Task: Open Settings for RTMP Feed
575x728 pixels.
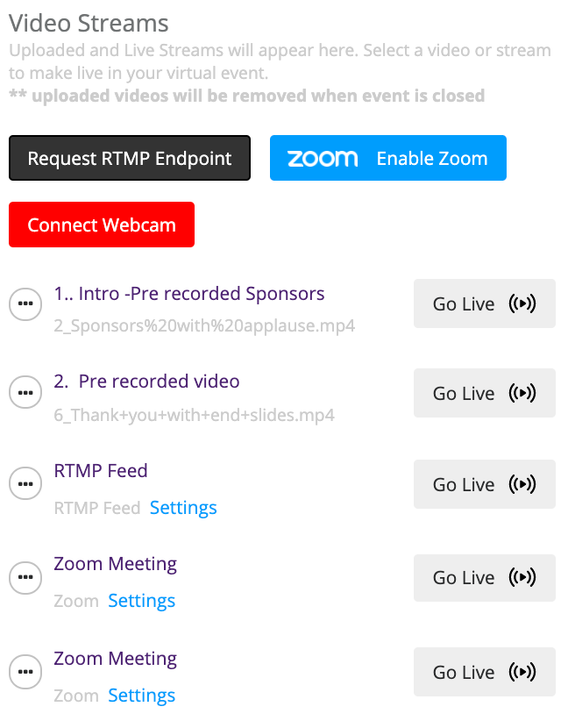Action: point(183,508)
